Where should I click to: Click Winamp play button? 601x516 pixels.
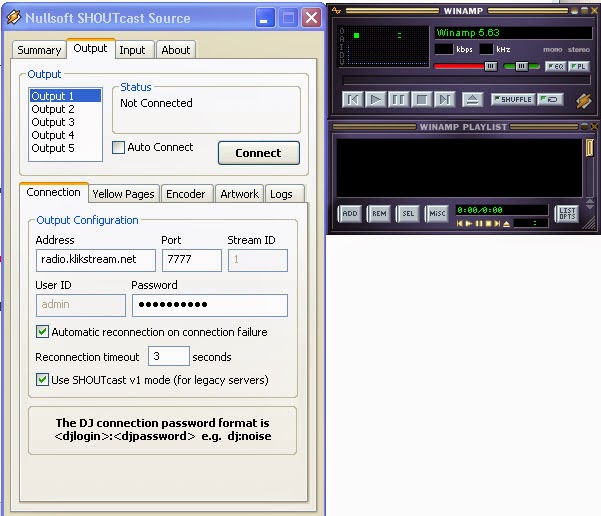(x=375, y=100)
